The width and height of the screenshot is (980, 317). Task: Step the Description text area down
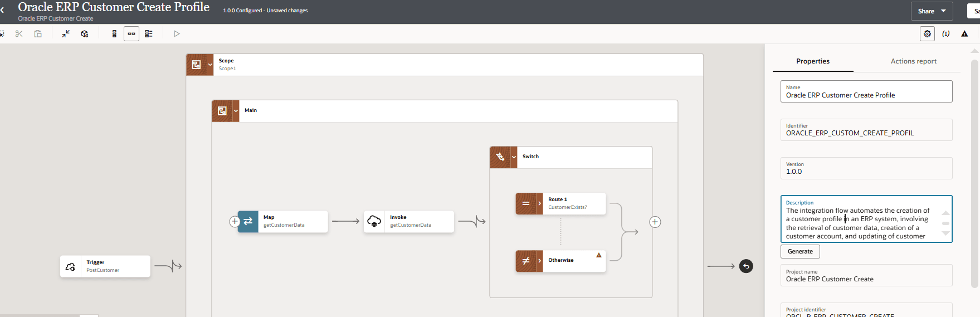pos(945,233)
